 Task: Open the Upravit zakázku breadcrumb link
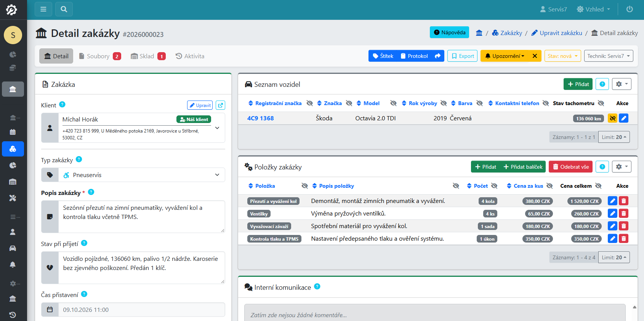557,33
